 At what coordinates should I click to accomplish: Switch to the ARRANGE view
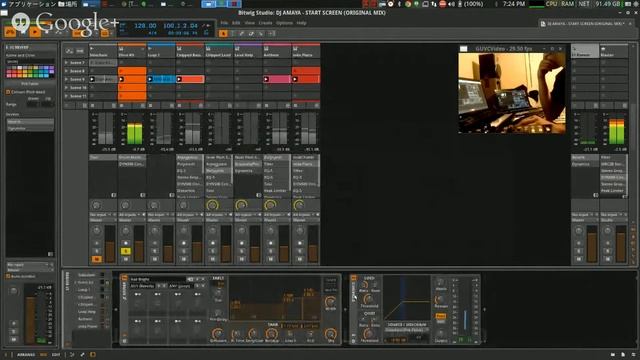click(x=26, y=355)
